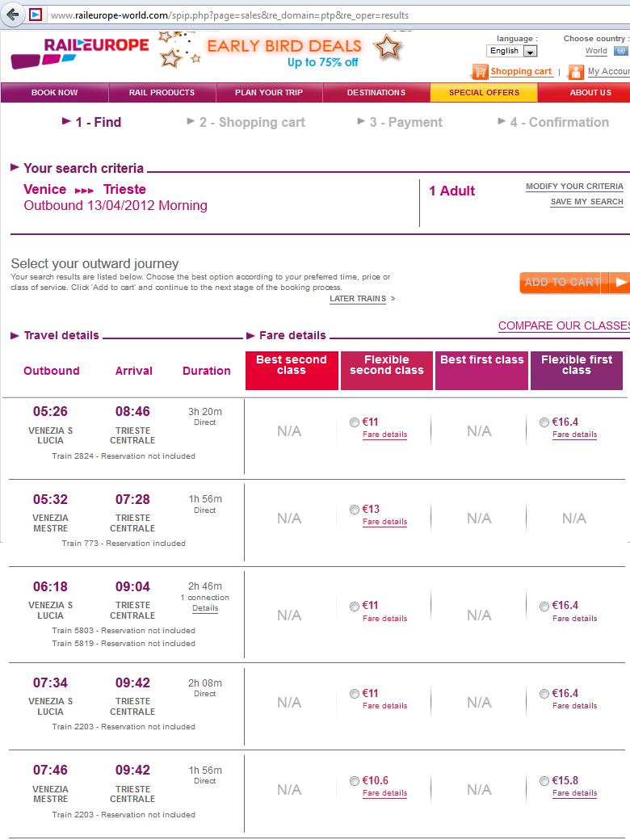Open the language dropdown showing English

click(512, 51)
